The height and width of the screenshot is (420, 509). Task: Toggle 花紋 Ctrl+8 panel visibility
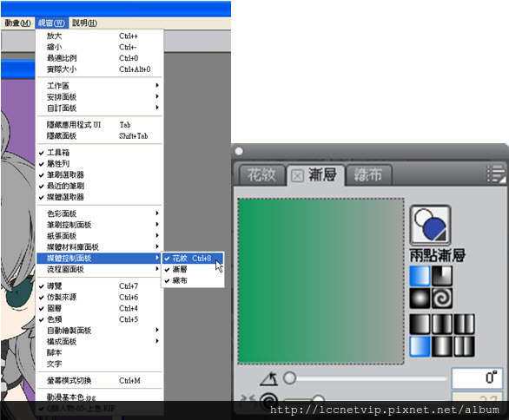tap(193, 259)
